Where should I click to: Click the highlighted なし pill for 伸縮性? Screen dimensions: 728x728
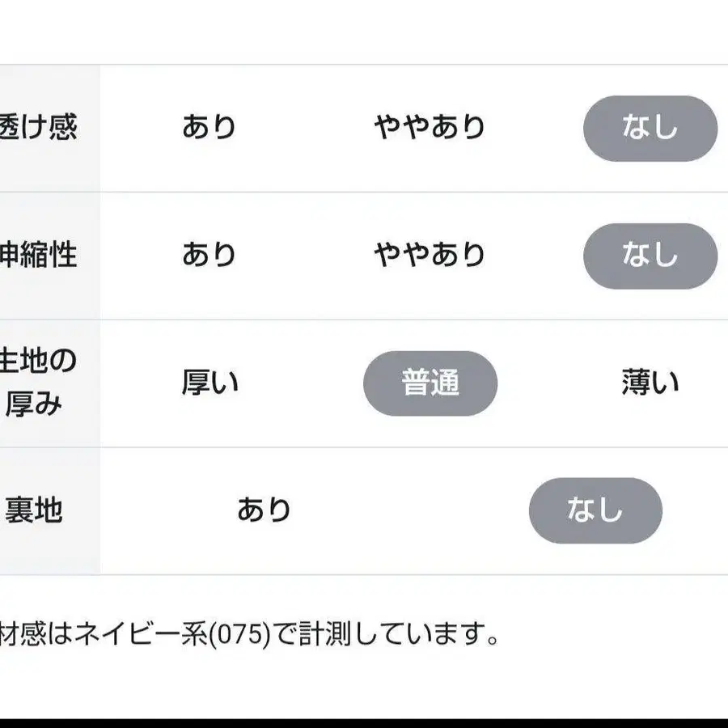(650, 256)
